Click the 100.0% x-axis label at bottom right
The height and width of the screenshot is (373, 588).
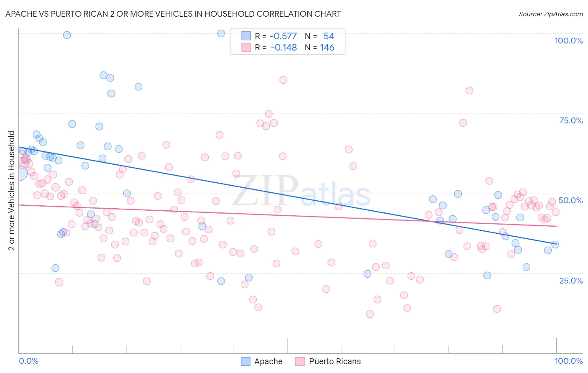click(569, 361)
